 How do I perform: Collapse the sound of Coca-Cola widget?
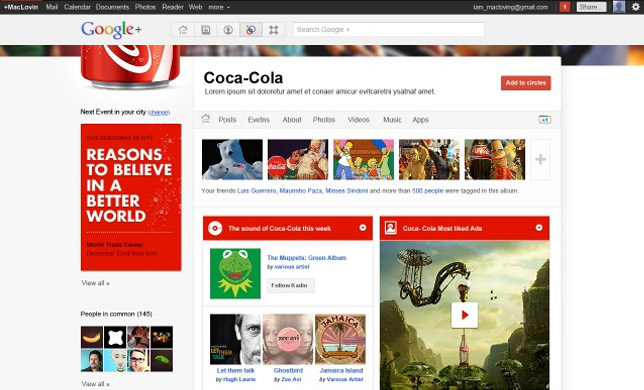click(x=363, y=227)
